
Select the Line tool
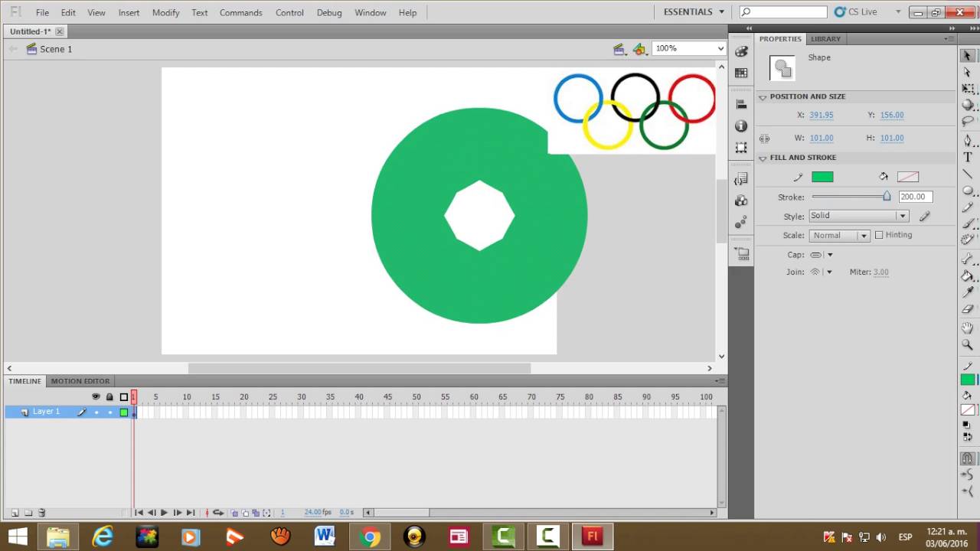(x=968, y=174)
